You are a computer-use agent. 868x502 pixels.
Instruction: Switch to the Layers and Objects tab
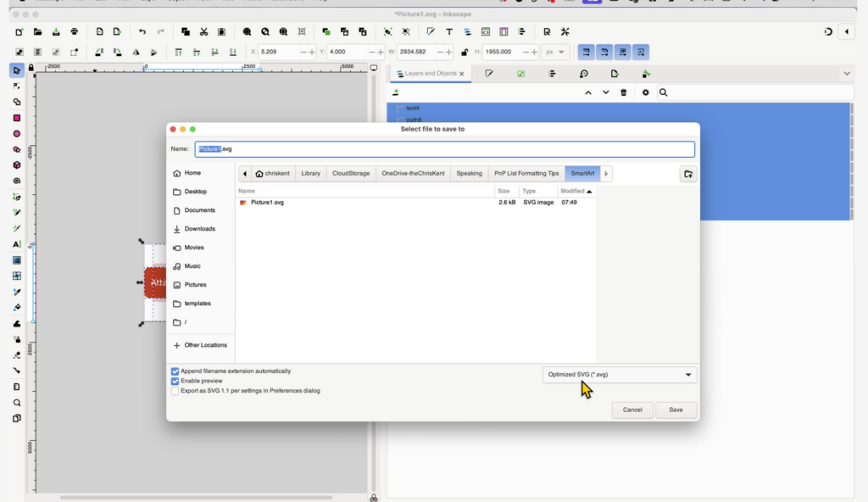point(431,74)
